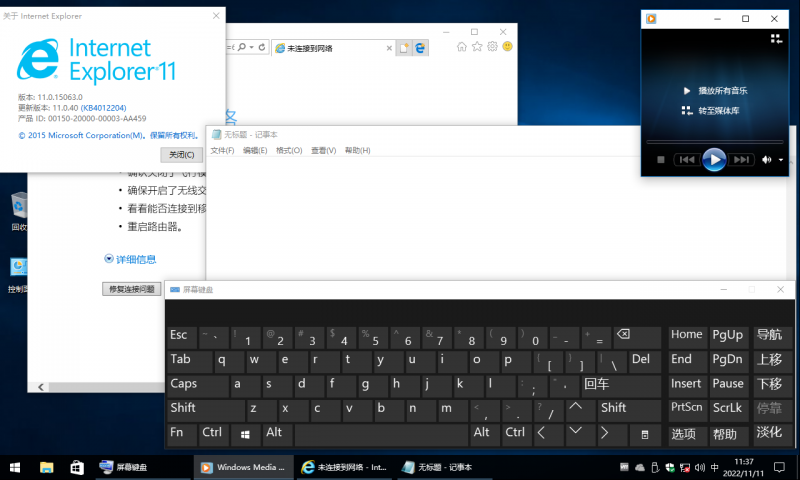Screen dimensions: 800x480
Task: Open IE home page icon
Action: pyautogui.click(x=462, y=47)
